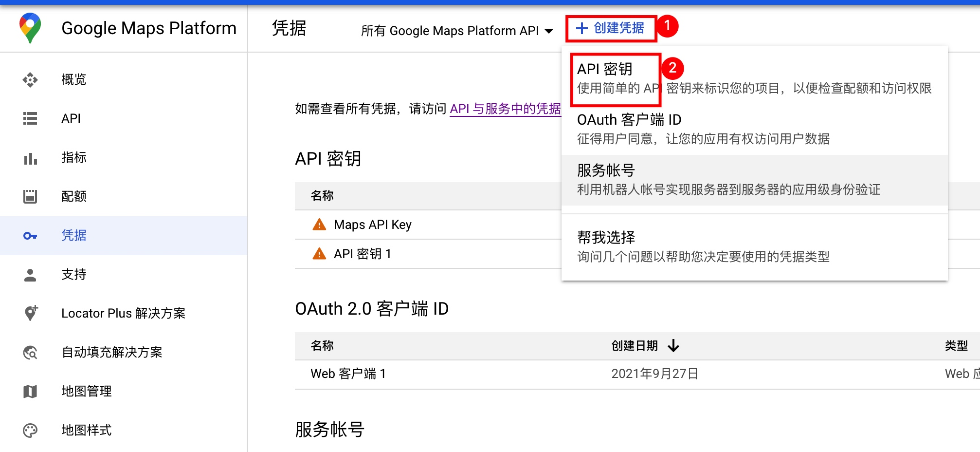Screen dimensions: 980x452
Task: Click 名称 header in API 密钥 table
Action: pos(322,196)
